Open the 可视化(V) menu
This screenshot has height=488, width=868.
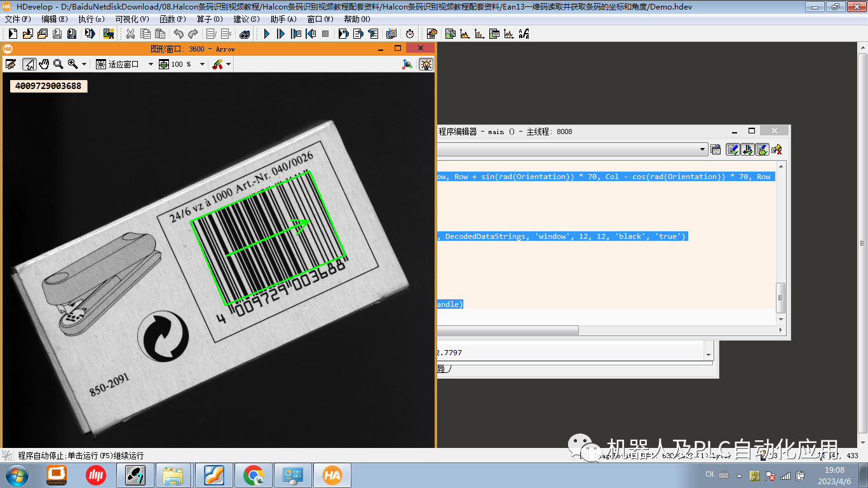132,19
